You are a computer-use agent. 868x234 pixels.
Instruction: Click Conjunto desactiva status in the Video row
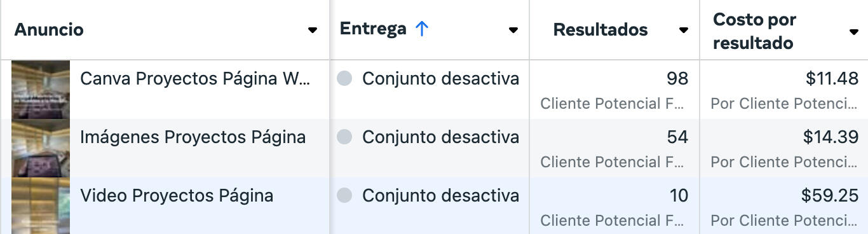(x=440, y=196)
